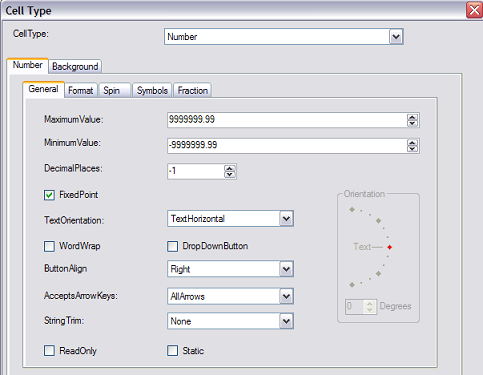
Task: Open the Symbols sub-tab
Action: click(x=152, y=90)
